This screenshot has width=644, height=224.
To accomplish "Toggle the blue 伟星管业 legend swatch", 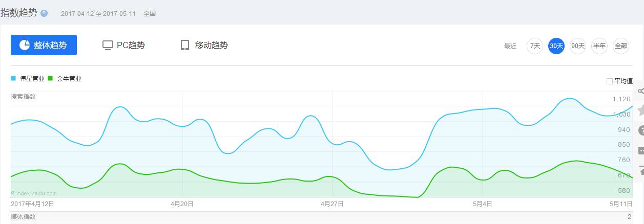I will pyautogui.click(x=13, y=78).
